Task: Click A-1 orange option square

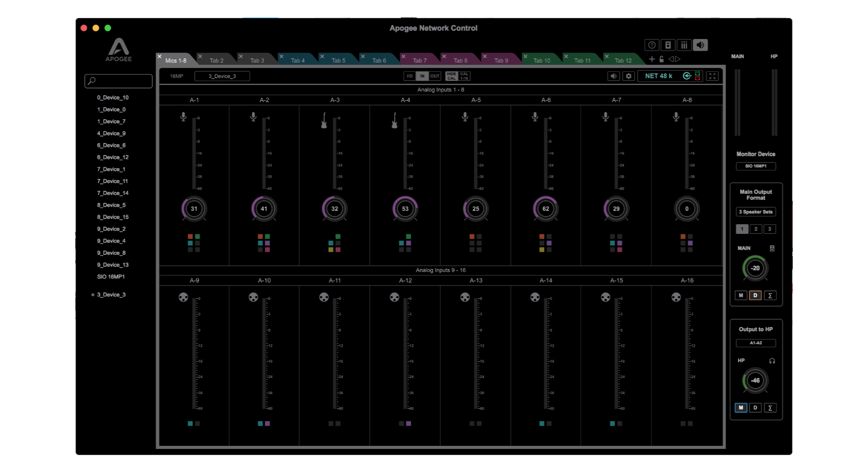Action: pyautogui.click(x=190, y=236)
